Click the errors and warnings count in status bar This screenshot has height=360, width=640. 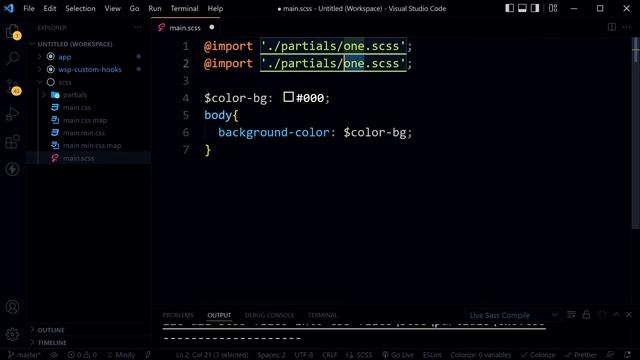[x=82, y=355]
